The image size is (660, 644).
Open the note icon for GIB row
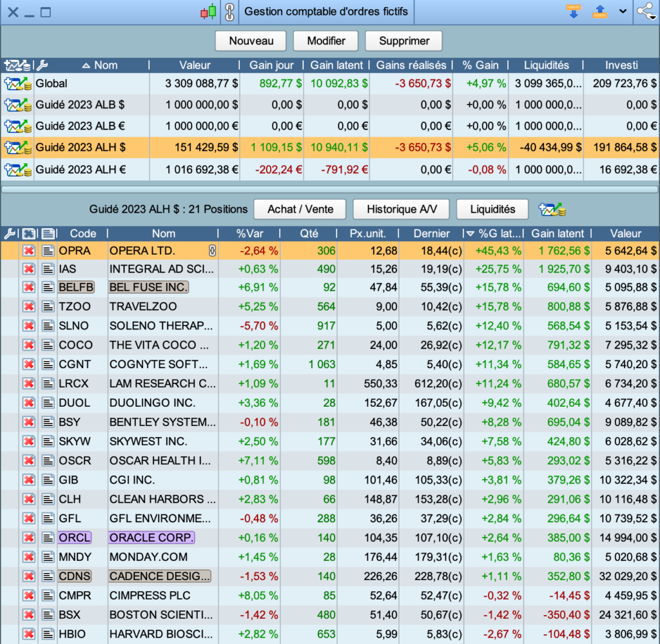[x=48, y=480]
